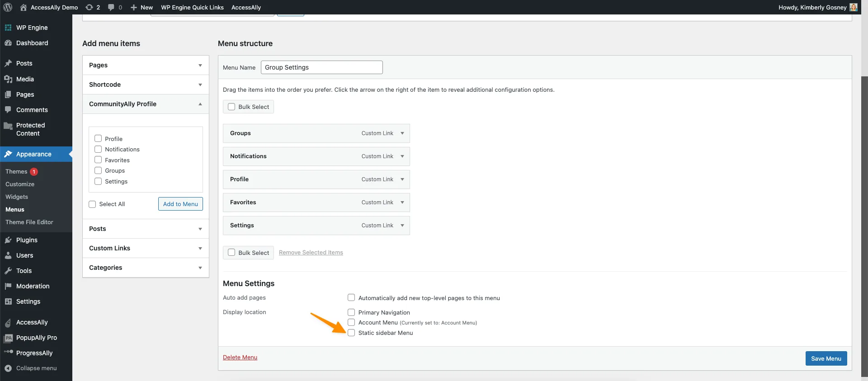
Task: Enable Primary Navigation display location
Action: [x=351, y=312]
